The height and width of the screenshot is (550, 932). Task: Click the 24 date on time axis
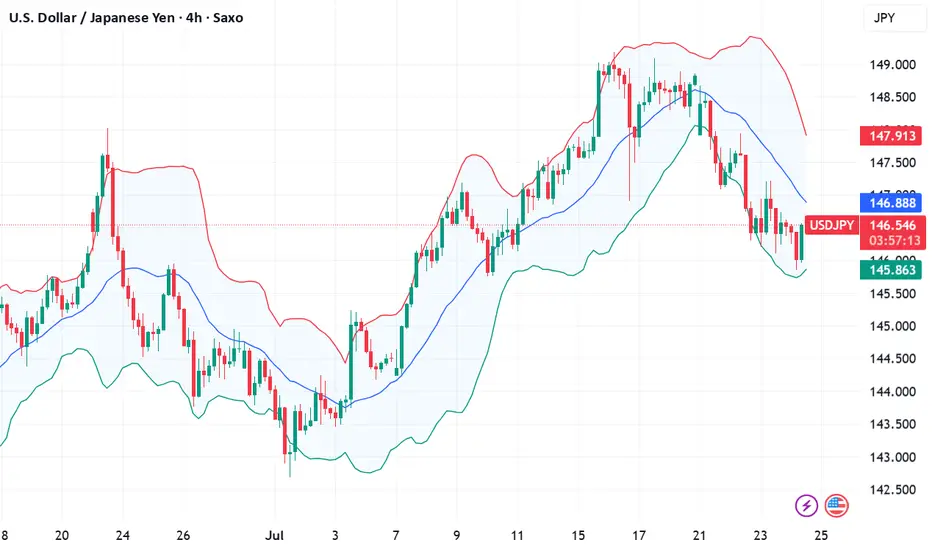coord(122,536)
